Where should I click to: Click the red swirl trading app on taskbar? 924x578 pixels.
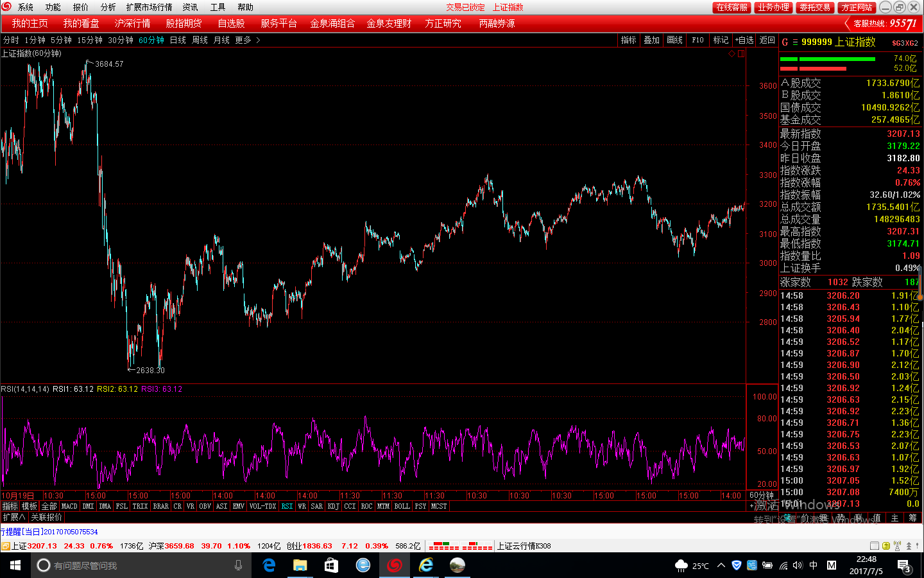click(x=394, y=565)
